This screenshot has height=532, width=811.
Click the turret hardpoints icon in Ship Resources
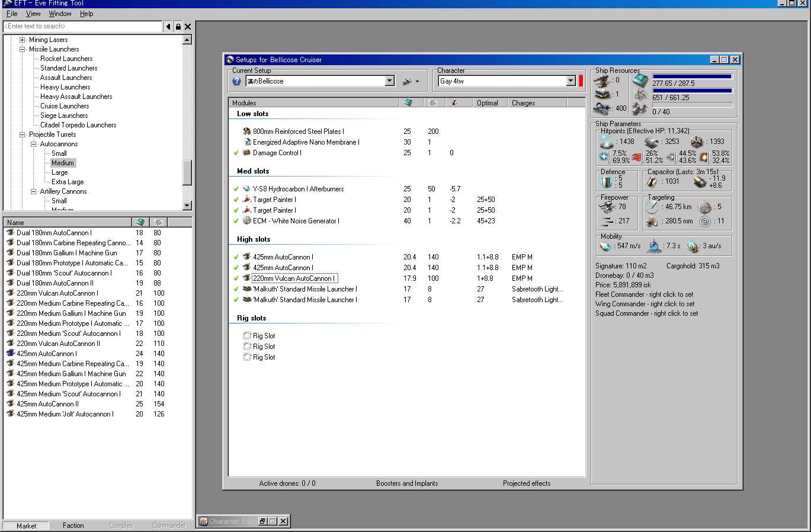coord(603,80)
